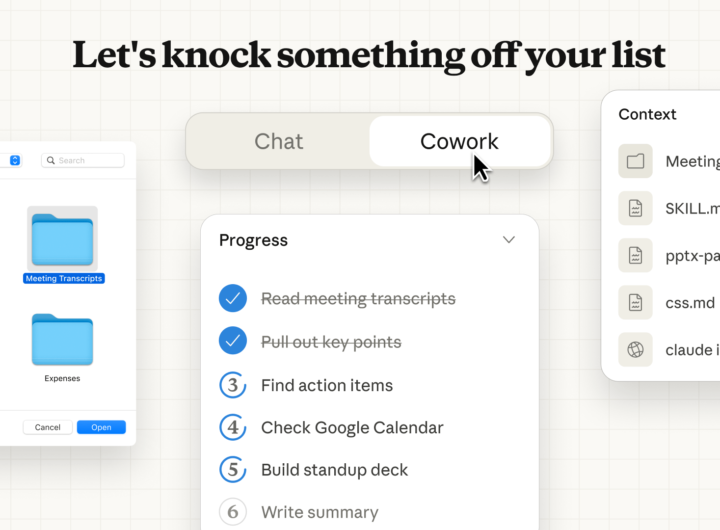Toggle the Read meeting transcripts checkmark
The image size is (720, 530).
point(233,298)
